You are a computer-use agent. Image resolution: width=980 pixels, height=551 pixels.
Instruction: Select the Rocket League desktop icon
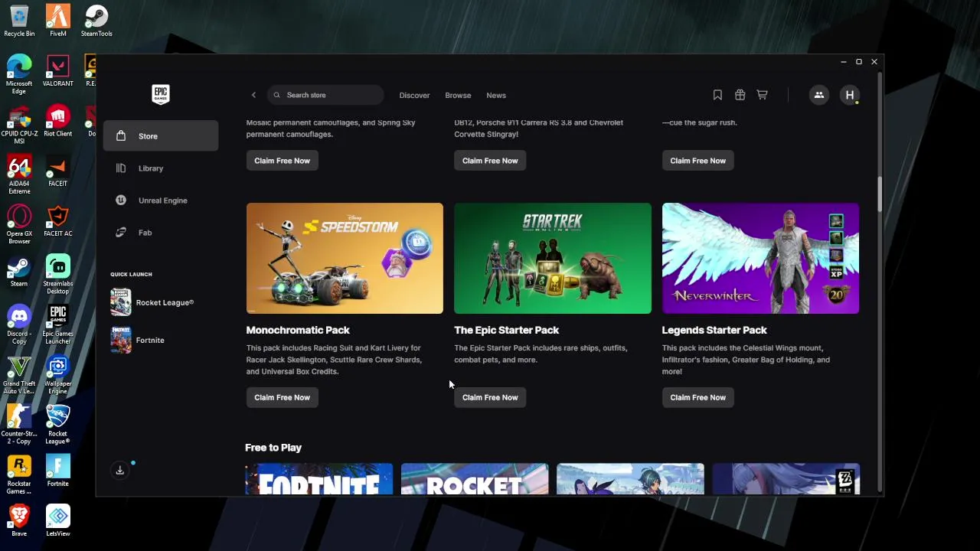click(x=58, y=425)
